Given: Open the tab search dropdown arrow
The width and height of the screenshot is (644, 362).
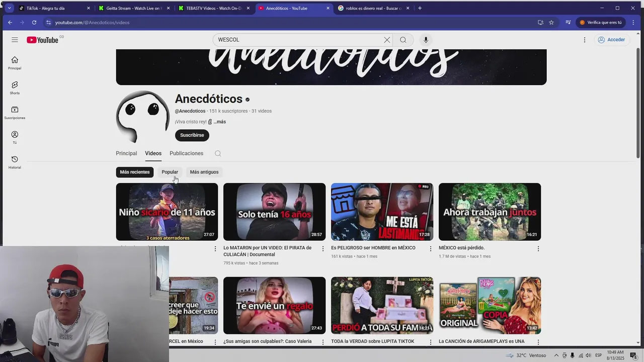Looking at the screenshot, I should point(9,8).
